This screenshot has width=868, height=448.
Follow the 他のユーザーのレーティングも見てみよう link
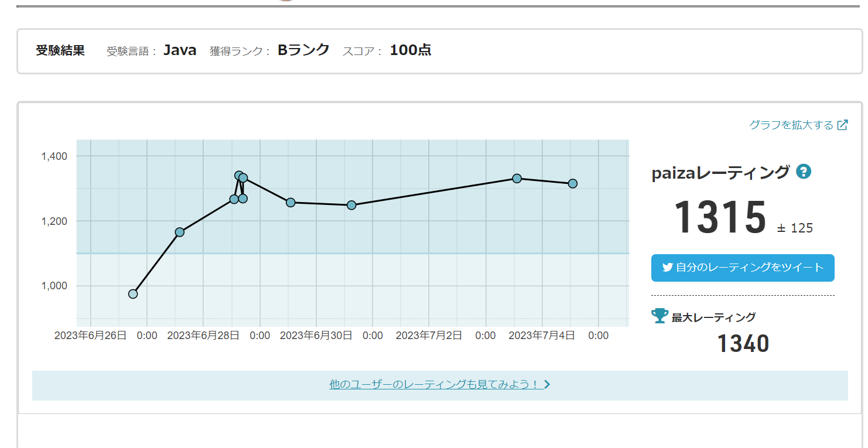point(433,385)
